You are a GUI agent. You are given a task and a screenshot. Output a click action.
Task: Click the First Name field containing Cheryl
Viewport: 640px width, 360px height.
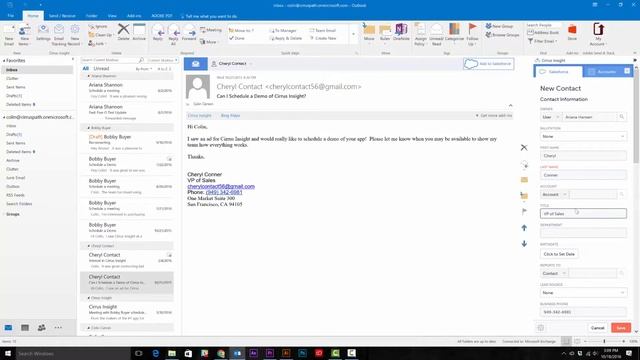tap(583, 156)
